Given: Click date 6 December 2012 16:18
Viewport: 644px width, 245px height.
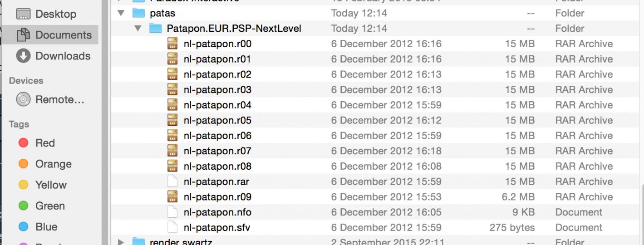Looking at the screenshot, I should [386, 151].
